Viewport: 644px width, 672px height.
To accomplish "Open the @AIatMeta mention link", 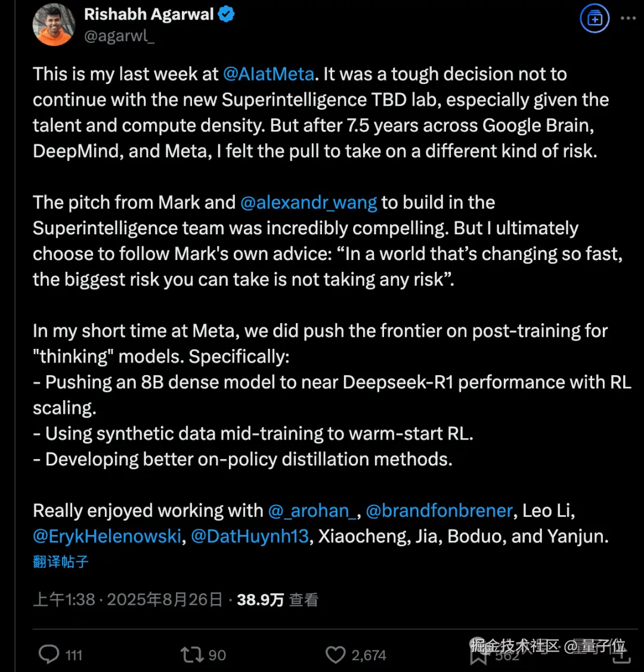I will tap(268, 74).
